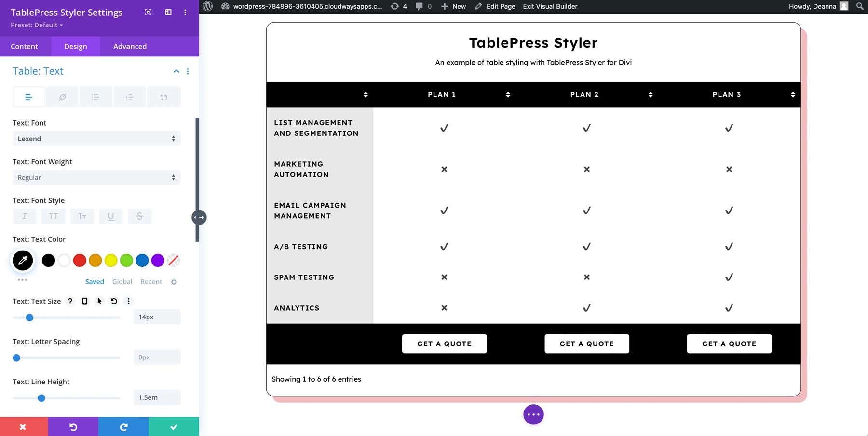Collapse the Table: Text section
Viewport: 868px width, 436px height.
click(x=176, y=71)
